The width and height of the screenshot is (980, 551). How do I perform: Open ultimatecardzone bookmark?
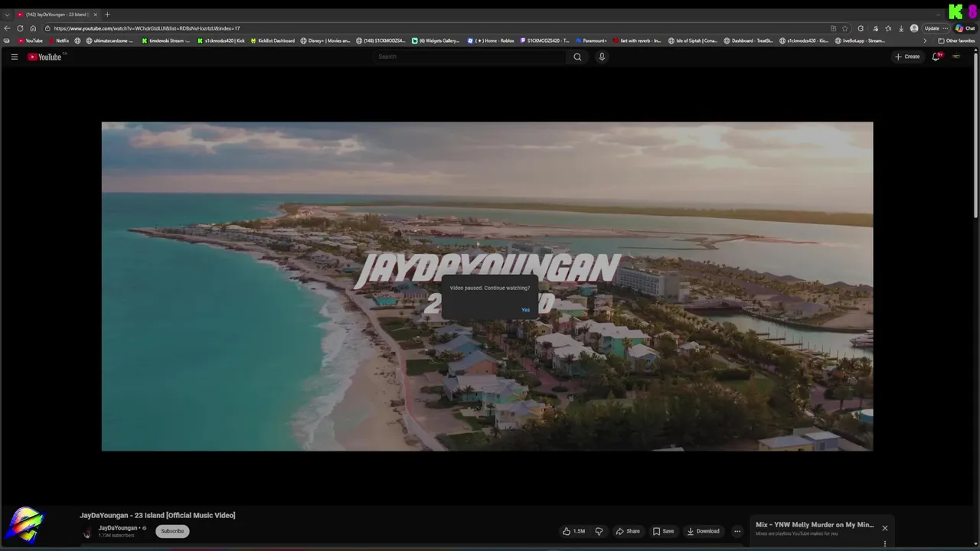(109, 41)
